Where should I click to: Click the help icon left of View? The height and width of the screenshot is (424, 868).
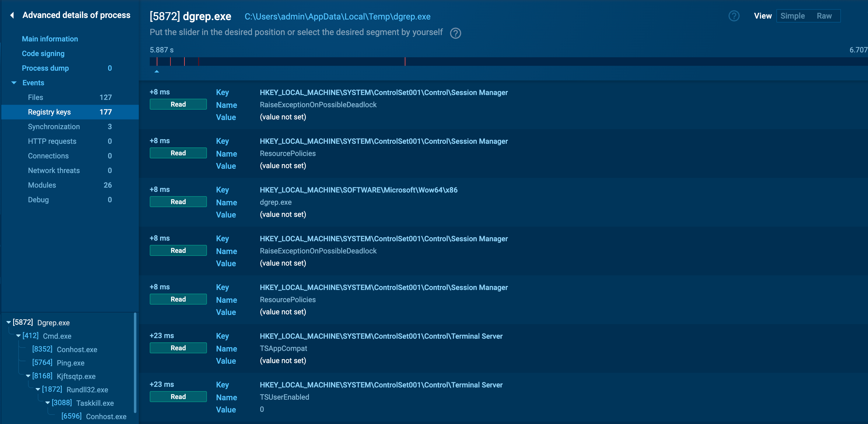733,16
